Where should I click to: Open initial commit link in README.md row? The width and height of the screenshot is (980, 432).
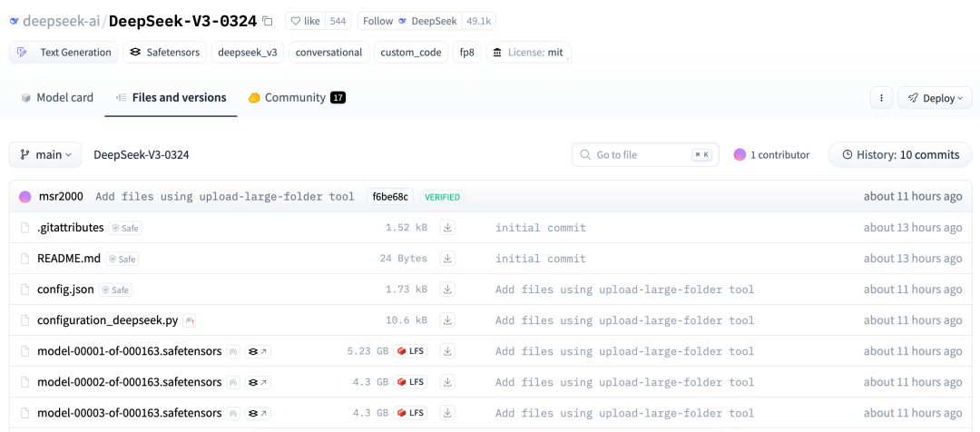pos(541,258)
